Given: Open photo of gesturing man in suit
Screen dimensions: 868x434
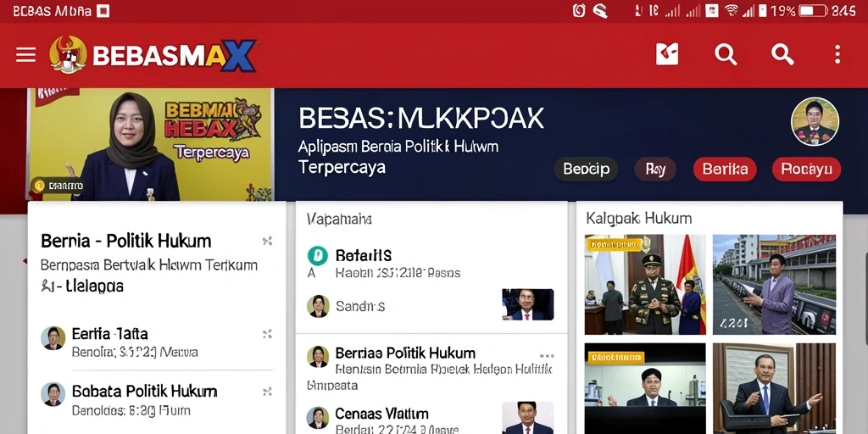Looking at the screenshot, I should pos(775,388).
